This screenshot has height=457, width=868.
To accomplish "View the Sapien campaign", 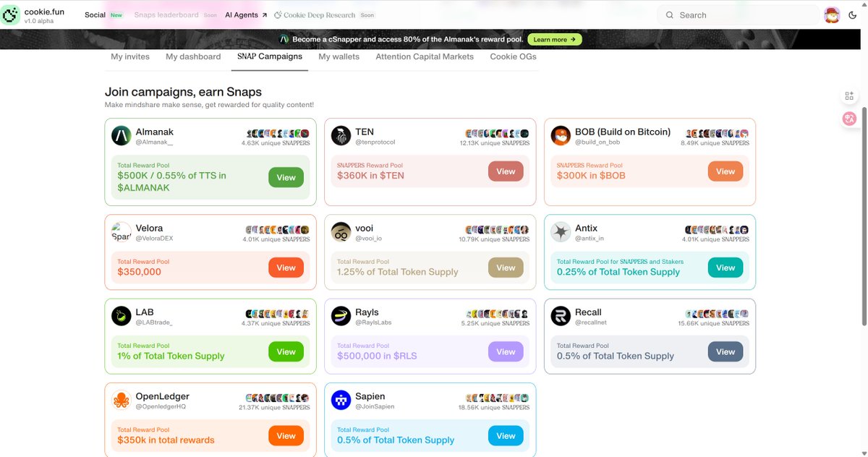I will (x=506, y=435).
